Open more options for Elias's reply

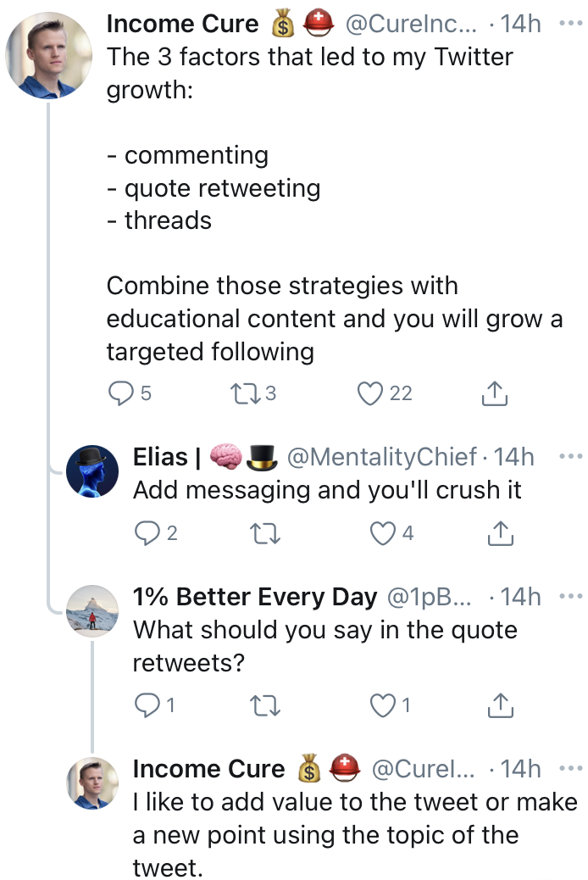click(x=570, y=457)
